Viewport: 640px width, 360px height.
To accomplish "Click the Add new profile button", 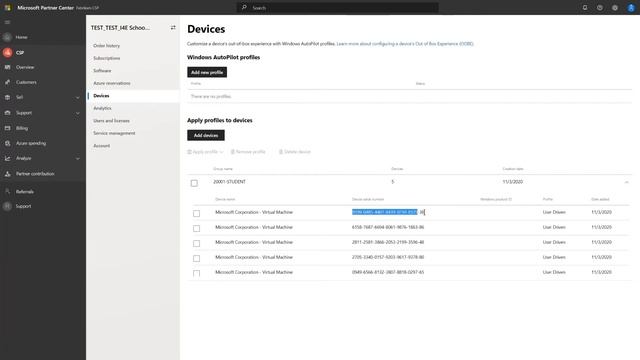I will pos(207,72).
